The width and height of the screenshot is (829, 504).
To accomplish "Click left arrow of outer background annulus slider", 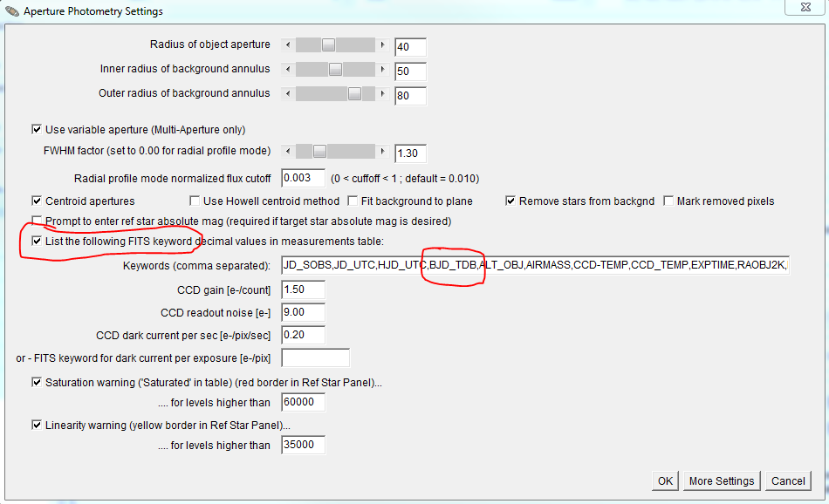I will click(x=288, y=93).
